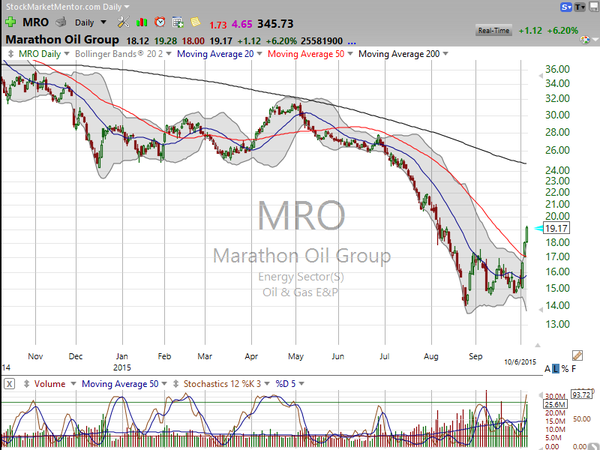Click the Jan 2015 label on the time axis

(x=122, y=362)
